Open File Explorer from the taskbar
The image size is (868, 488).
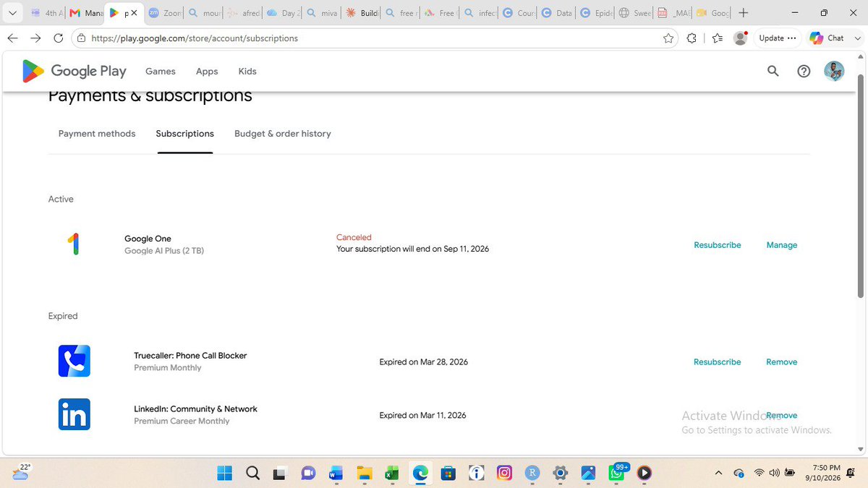(364, 474)
